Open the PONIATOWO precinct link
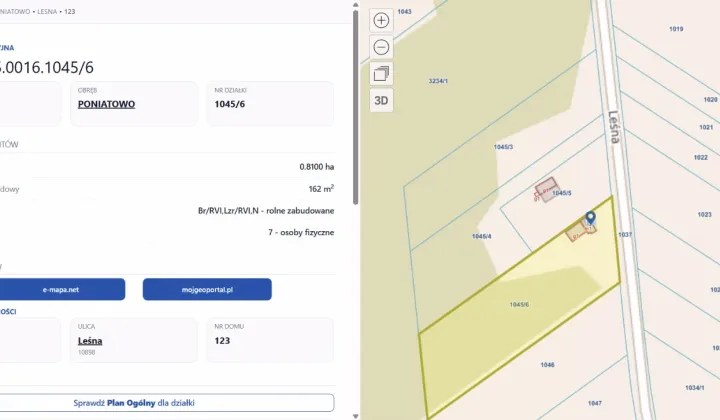 [x=106, y=104]
